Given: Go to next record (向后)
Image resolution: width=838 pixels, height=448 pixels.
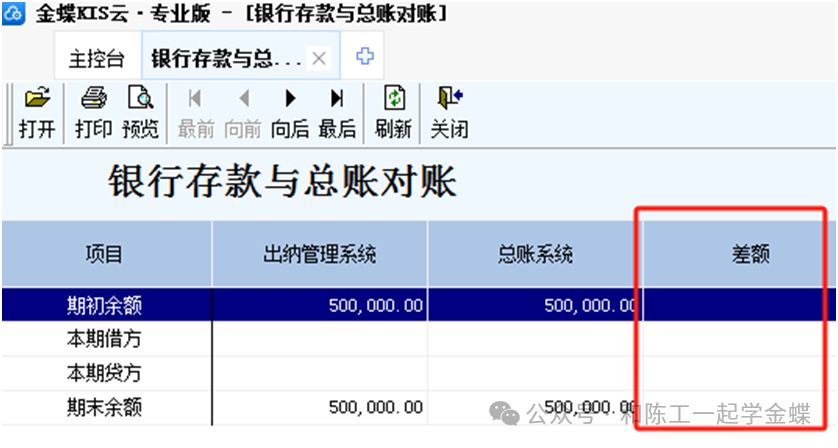Looking at the screenshot, I should 290,99.
